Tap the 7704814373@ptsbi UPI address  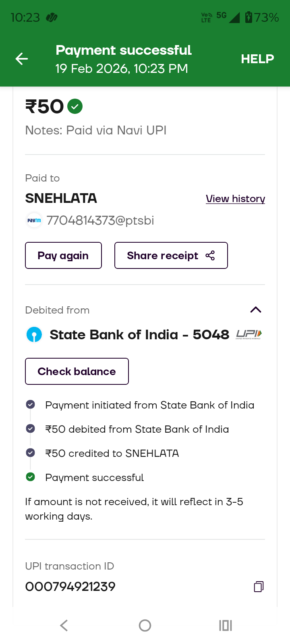tap(100, 221)
